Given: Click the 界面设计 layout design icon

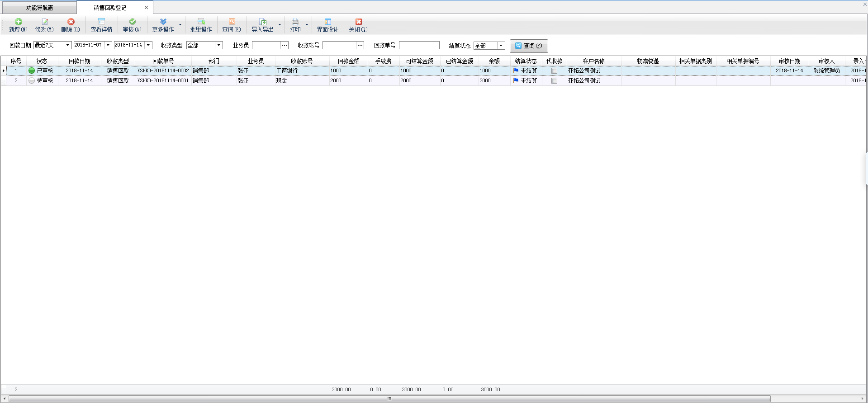Looking at the screenshot, I should pos(328,22).
